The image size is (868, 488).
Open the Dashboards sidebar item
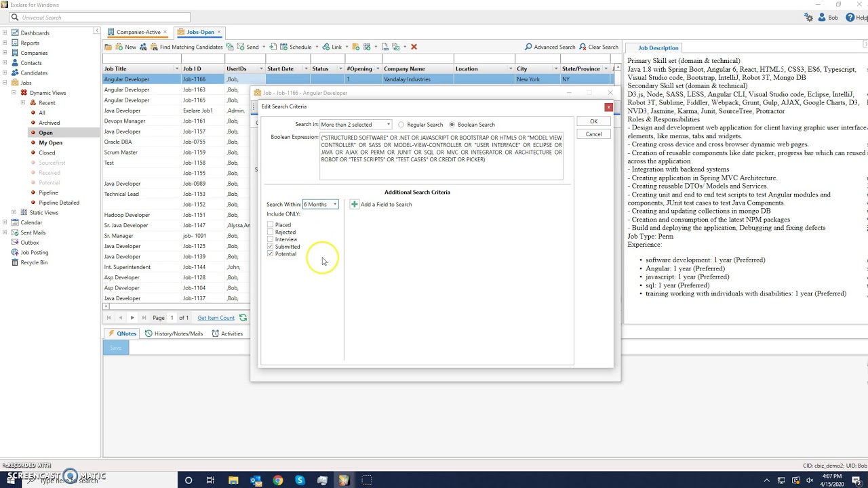(x=35, y=33)
